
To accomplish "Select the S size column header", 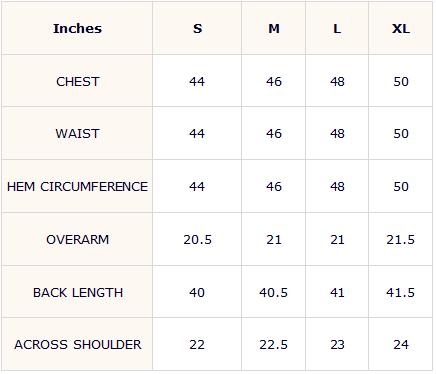I will coord(197,29).
